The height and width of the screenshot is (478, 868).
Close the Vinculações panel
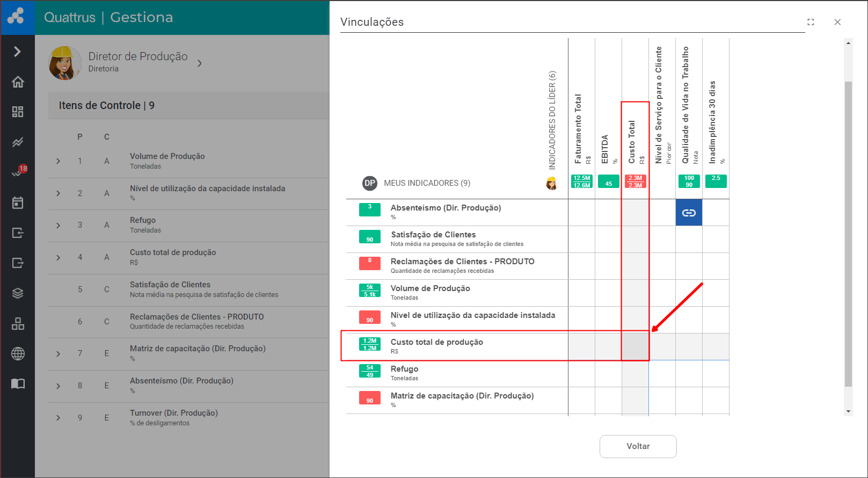tap(837, 22)
